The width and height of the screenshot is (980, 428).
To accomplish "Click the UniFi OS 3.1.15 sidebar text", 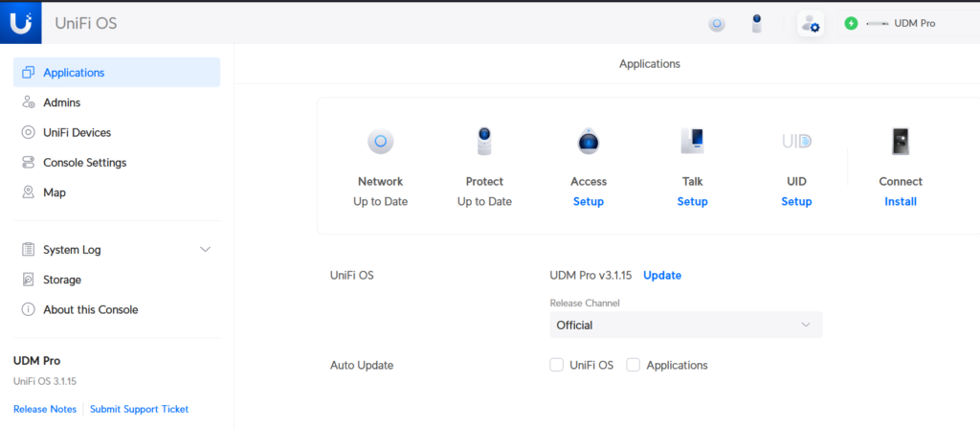I will pyautogui.click(x=45, y=381).
